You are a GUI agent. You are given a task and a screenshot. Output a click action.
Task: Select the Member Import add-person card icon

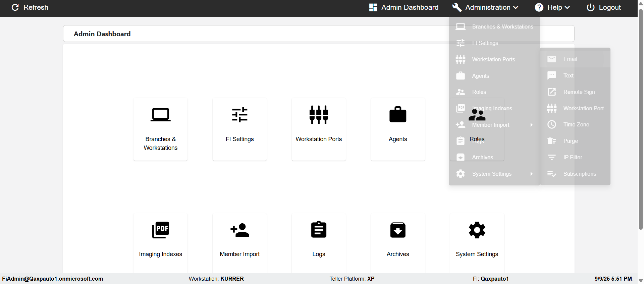(240, 230)
